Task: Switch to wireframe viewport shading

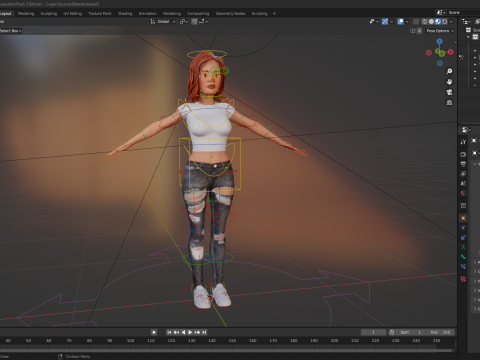Action: pyautogui.click(x=425, y=22)
